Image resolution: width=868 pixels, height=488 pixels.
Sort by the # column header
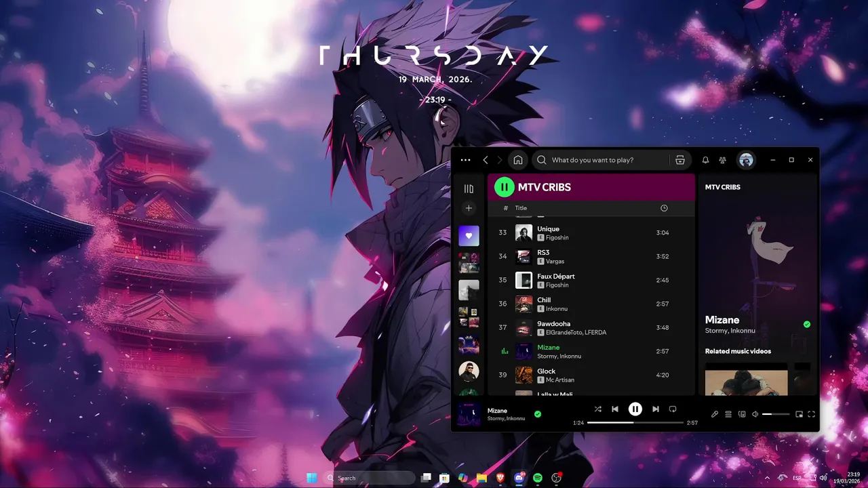point(506,208)
